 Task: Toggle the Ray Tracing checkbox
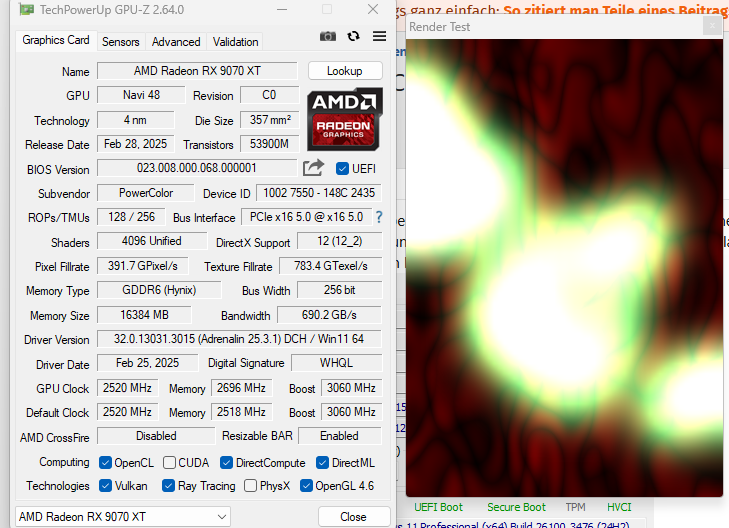[168, 486]
